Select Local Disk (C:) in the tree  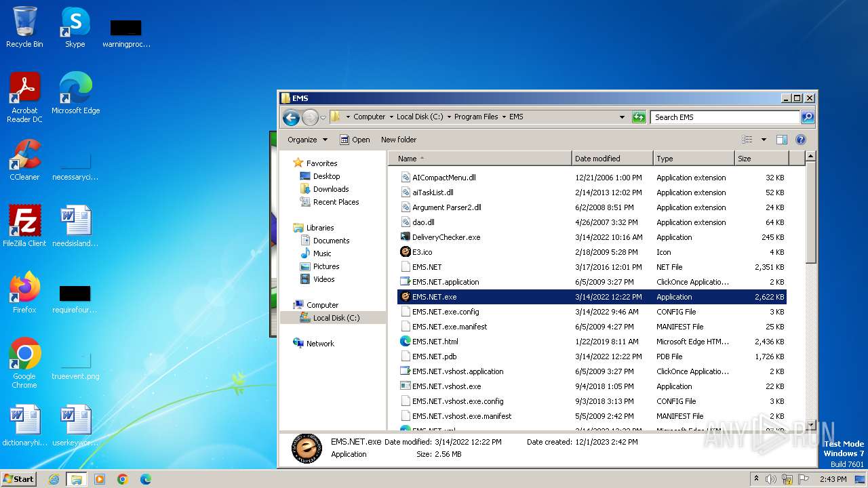tap(336, 318)
